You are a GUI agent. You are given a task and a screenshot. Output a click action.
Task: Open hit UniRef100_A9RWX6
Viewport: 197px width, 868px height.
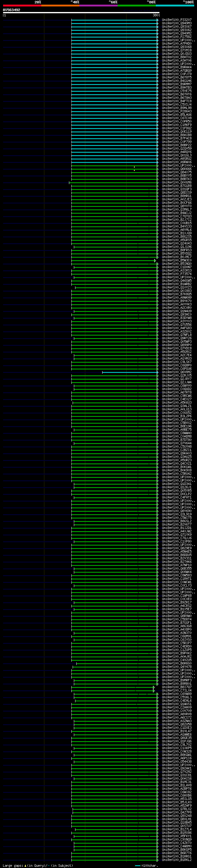pyautogui.click(x=177, y=162)
